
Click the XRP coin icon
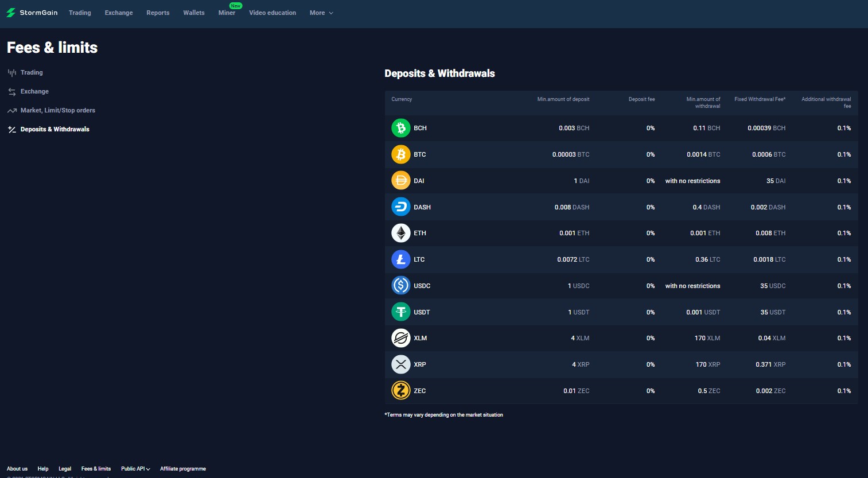[400, 364]
